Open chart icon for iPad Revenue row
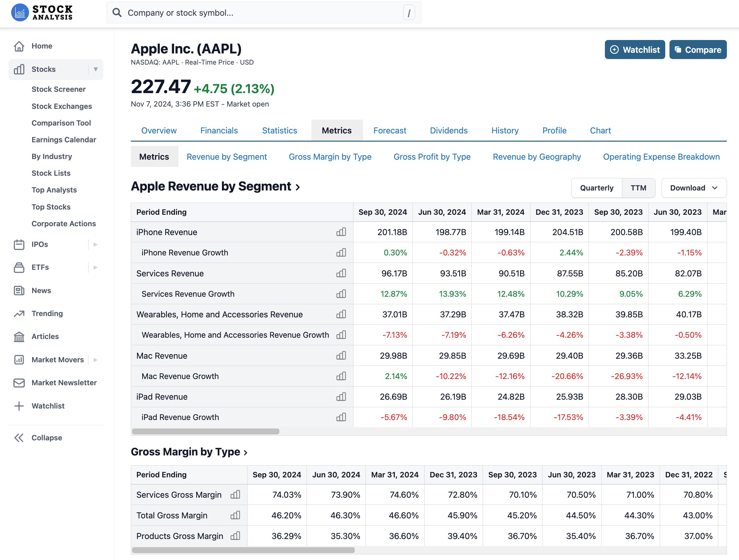 point(341,397)
